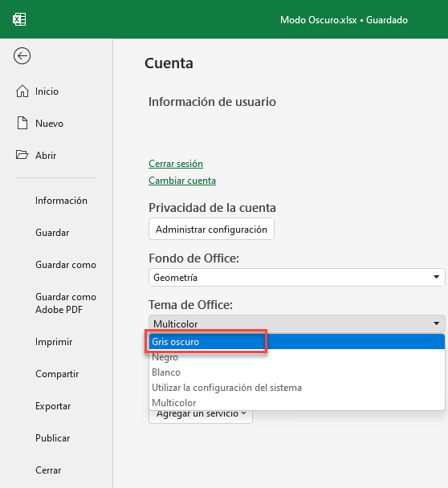Expand the Tema de Office Multicolor combo box
This screenshot has height=488, width=448.
[297, 323]
